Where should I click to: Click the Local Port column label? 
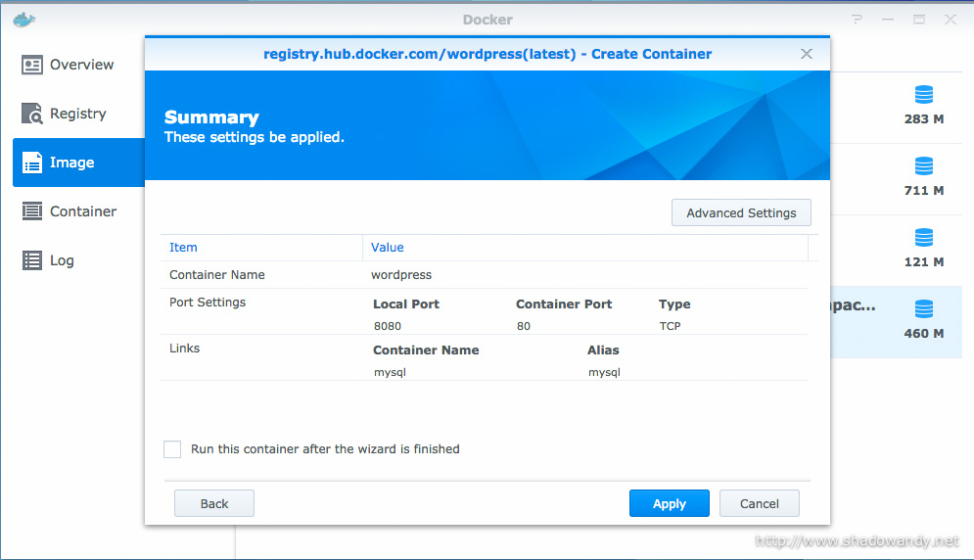[x=405, y=303]
